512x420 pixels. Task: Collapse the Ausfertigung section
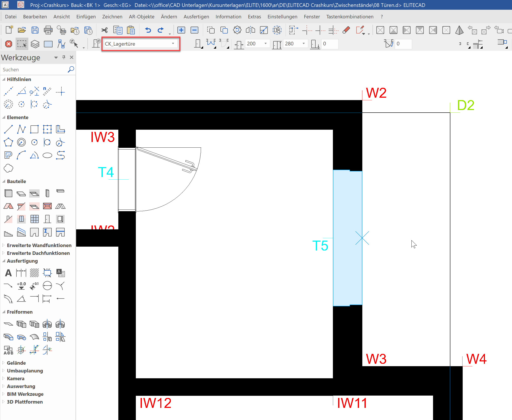(x=4, y=261)
